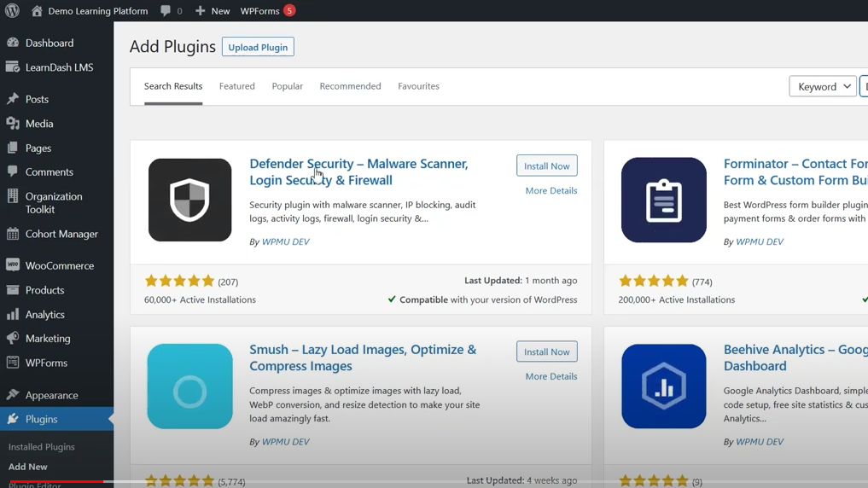
Task: Click WPMU DEV author link under Defender
Action: point(286,241)
